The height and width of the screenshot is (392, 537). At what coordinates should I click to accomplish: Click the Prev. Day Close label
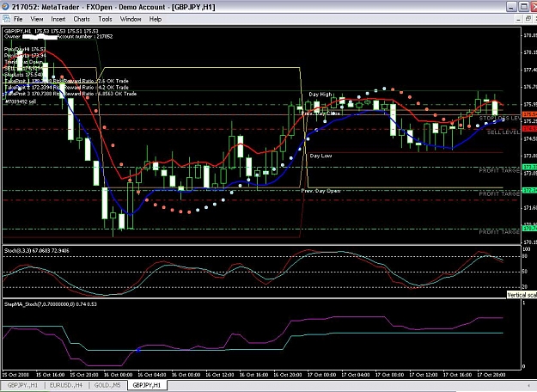pos(320,113)
